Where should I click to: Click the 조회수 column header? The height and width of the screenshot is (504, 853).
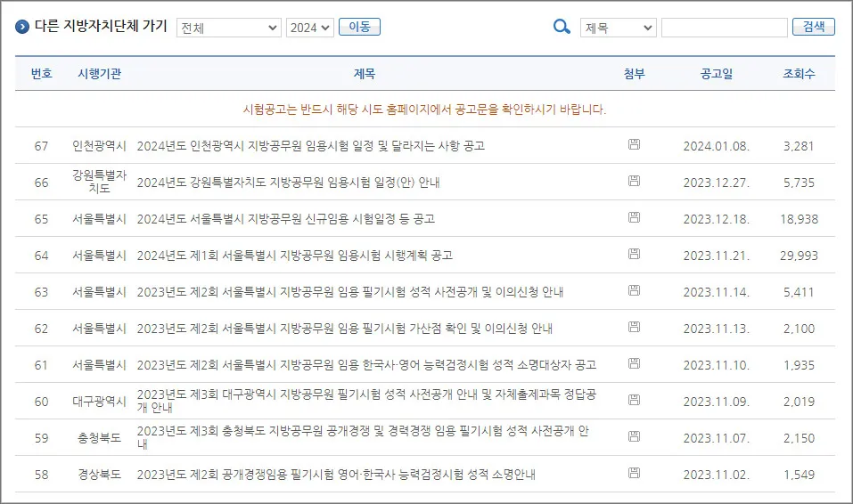[x=800, y=73]
